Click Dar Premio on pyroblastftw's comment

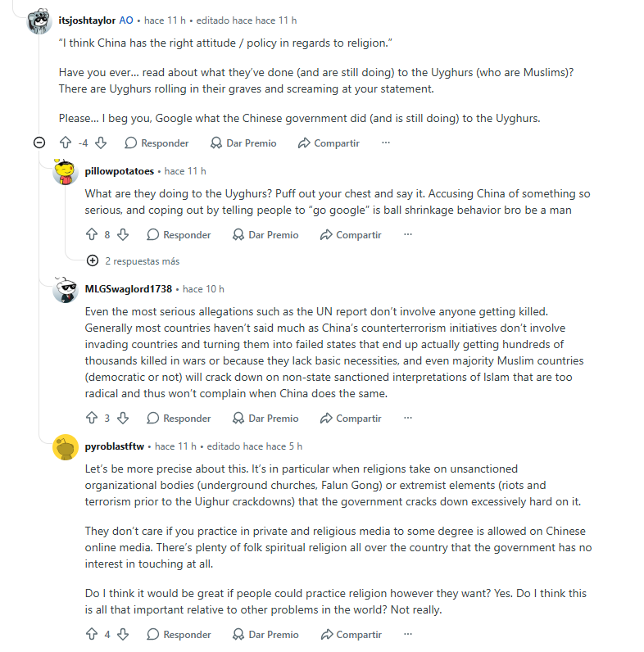265,635
